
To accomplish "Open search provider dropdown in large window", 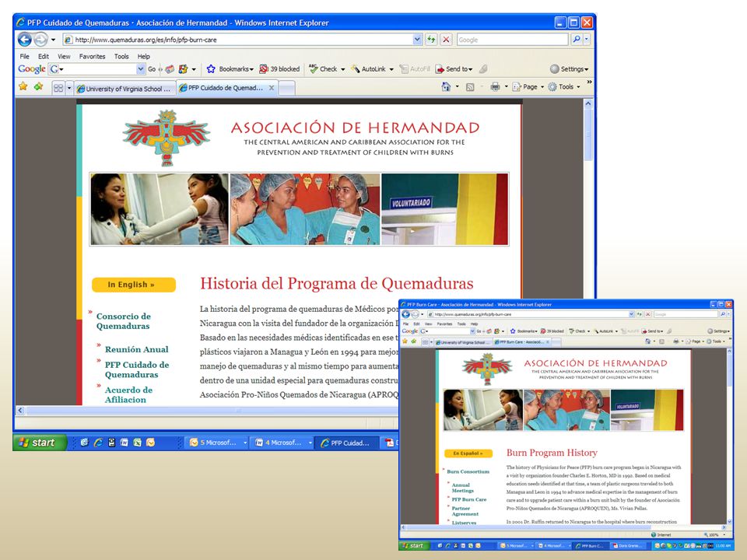I will pyautogui.click(x=587, y=40).
